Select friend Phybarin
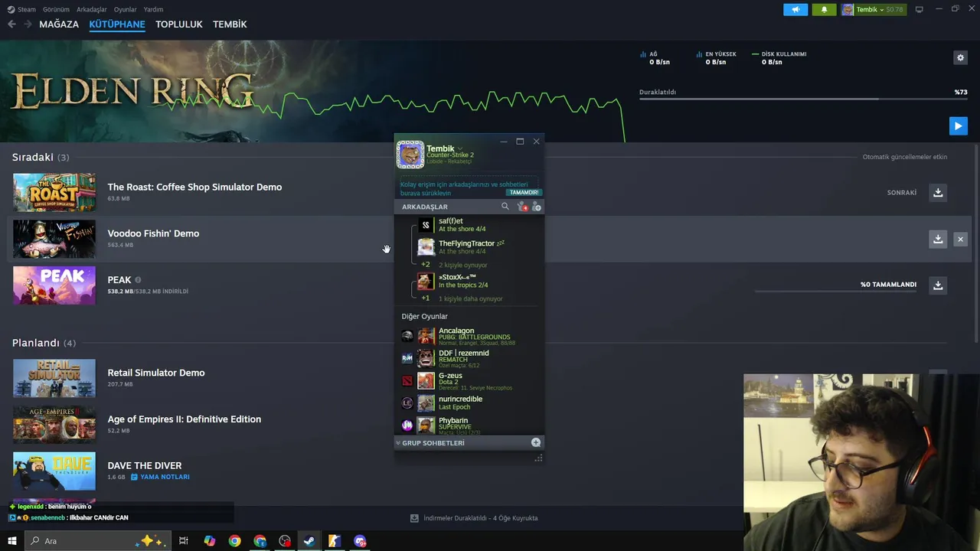The width and height of the screenshot is (980, 551). click(469, 425)
